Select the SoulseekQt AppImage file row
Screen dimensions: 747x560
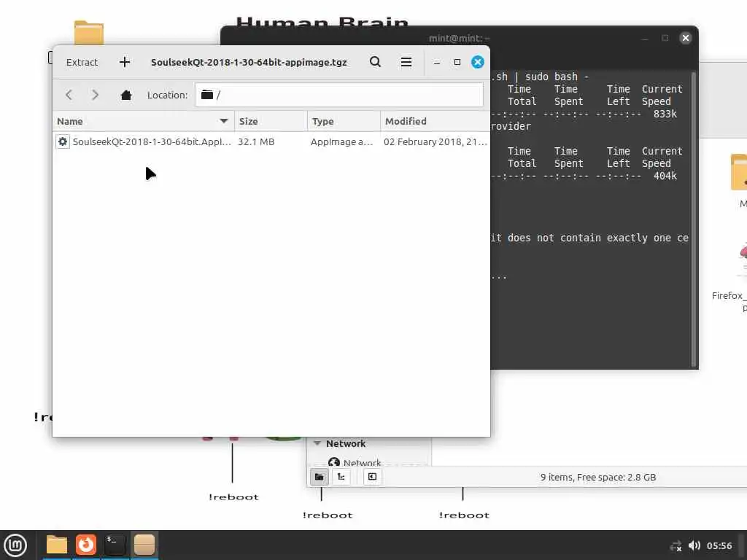tap(271, 142)
